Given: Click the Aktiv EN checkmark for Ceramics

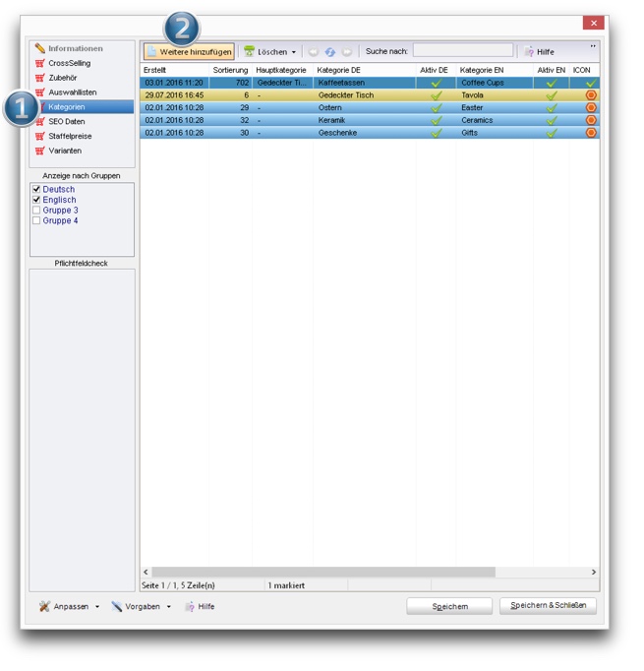Looking at the screenshot, I should click(x=552, y=121).
